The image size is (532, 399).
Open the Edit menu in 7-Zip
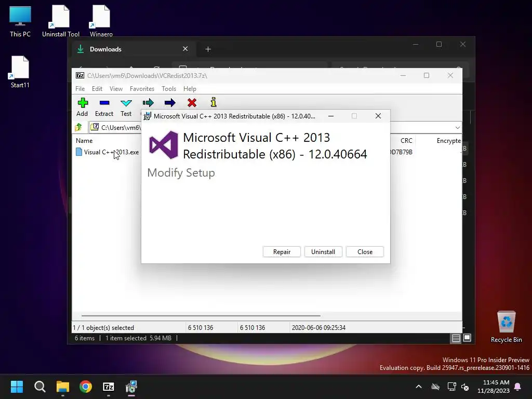(x=97, y=88)
